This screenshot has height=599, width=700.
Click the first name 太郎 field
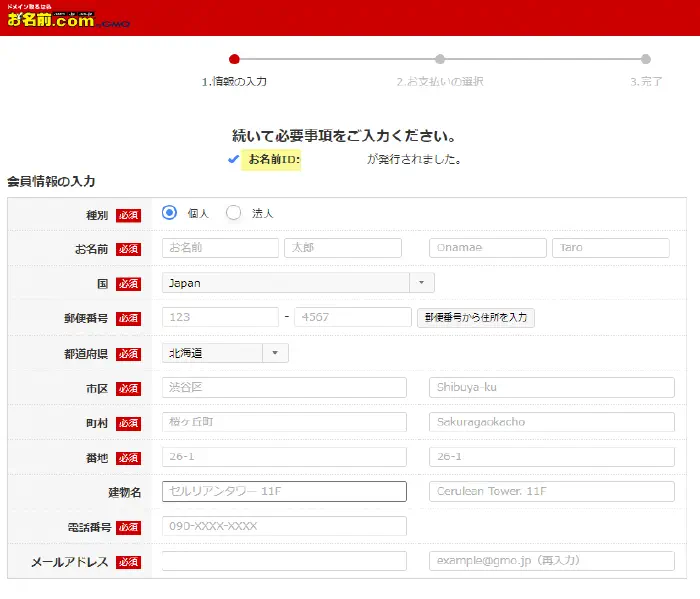point(343,248)
